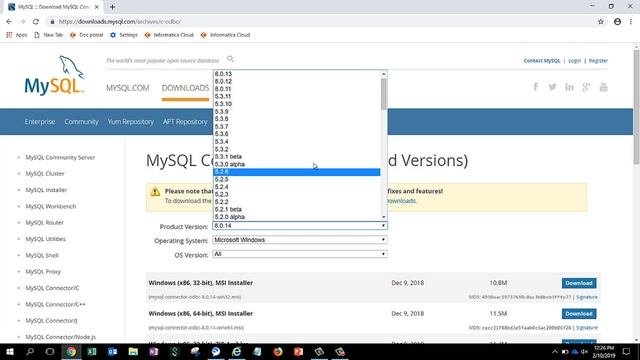Open the MySQL LinkedIn icon
The width and height of the screenshot is (640, 360).
pos(569,87)
